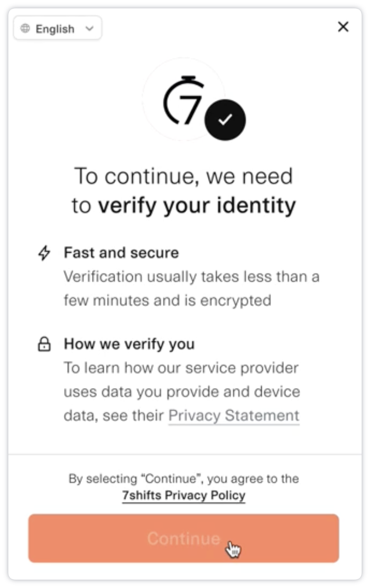The image size is (370, 588).
Task: Close the identity verification dialog
Action: 343,27
